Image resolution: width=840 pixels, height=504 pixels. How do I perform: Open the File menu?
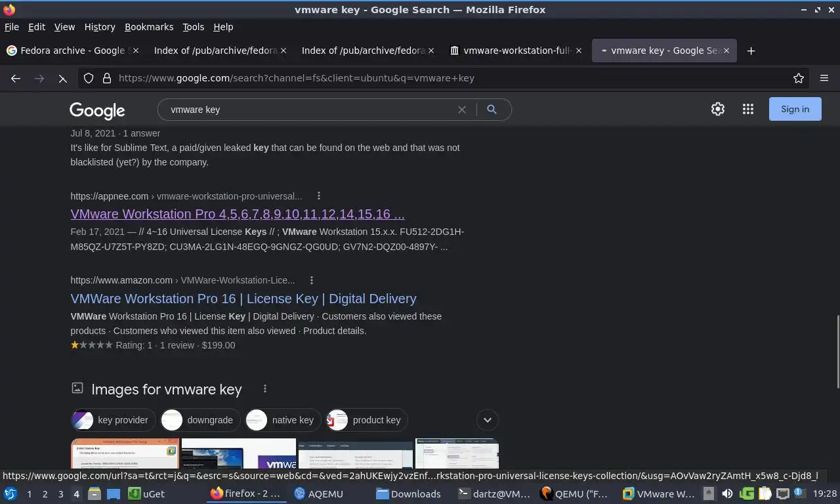pos(12,27)
